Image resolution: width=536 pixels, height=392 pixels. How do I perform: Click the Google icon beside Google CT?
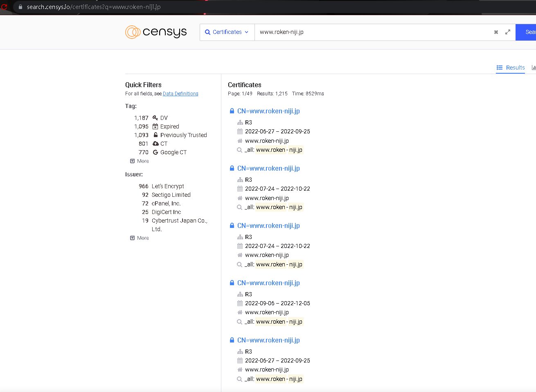click(x=155, y=152)
